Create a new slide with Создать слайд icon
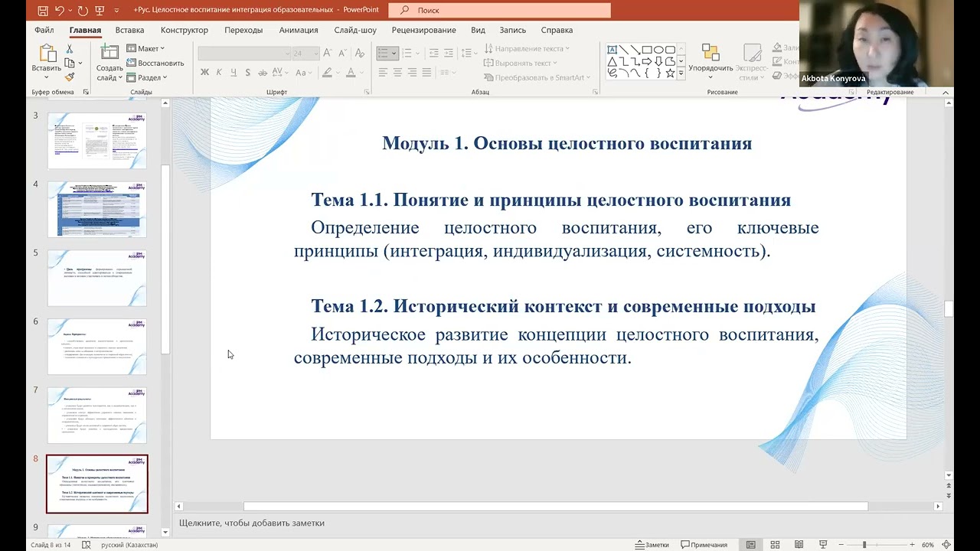Viewport: 980px width, 551px height. (x=109, y=53)
